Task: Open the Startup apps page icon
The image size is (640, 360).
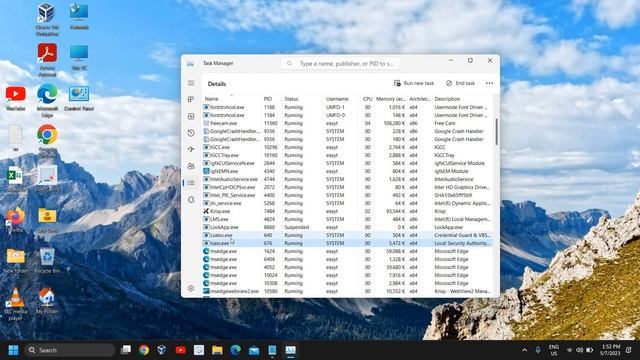Action: [x=191, y=149]
